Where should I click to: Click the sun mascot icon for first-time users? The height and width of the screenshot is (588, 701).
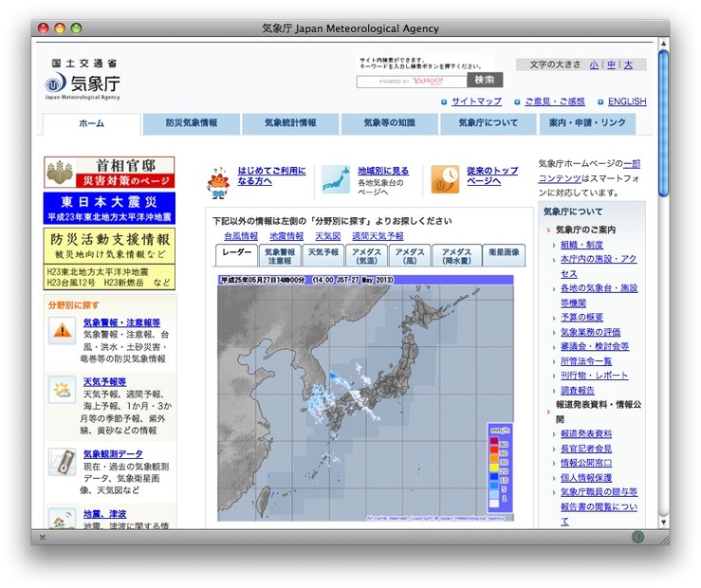tap(218, 182)
